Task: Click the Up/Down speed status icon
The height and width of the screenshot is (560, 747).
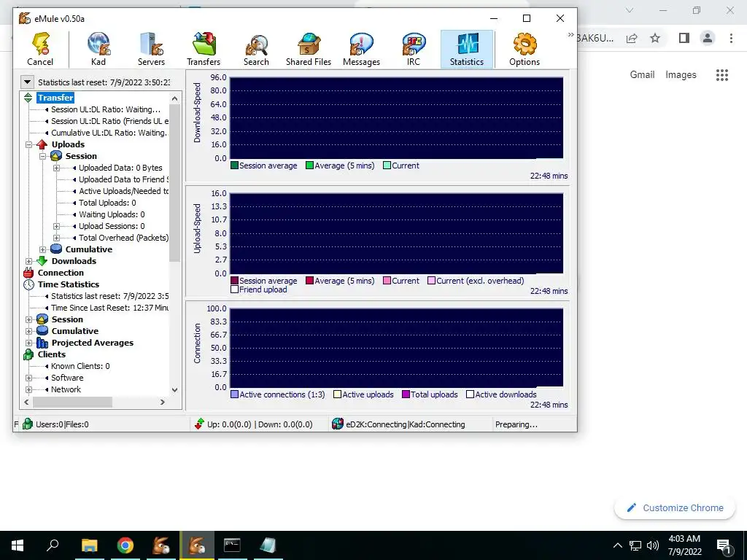Action: point(199,424)
